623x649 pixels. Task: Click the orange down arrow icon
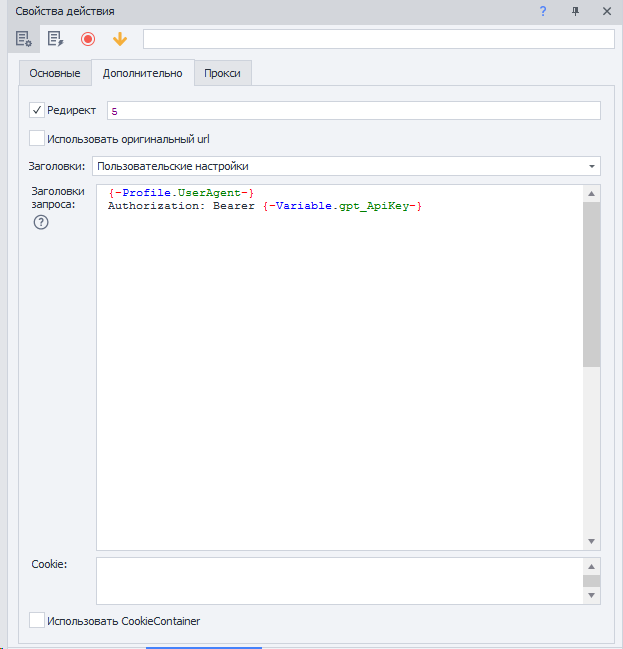click(120, 39)
